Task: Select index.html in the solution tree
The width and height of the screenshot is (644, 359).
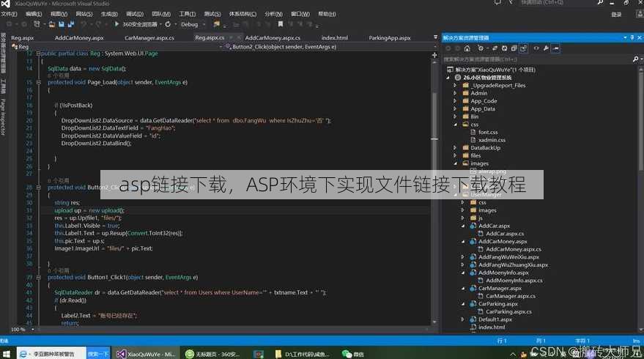Action: [492, 327]
